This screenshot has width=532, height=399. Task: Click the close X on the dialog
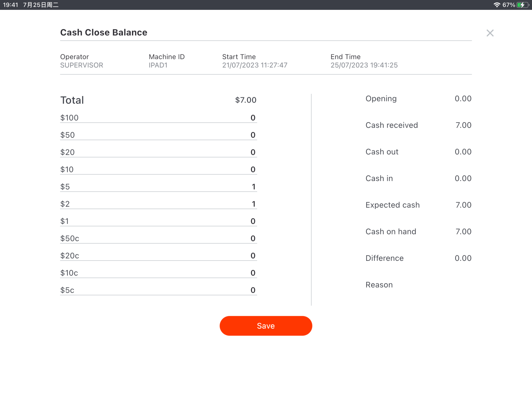[490, 33]
